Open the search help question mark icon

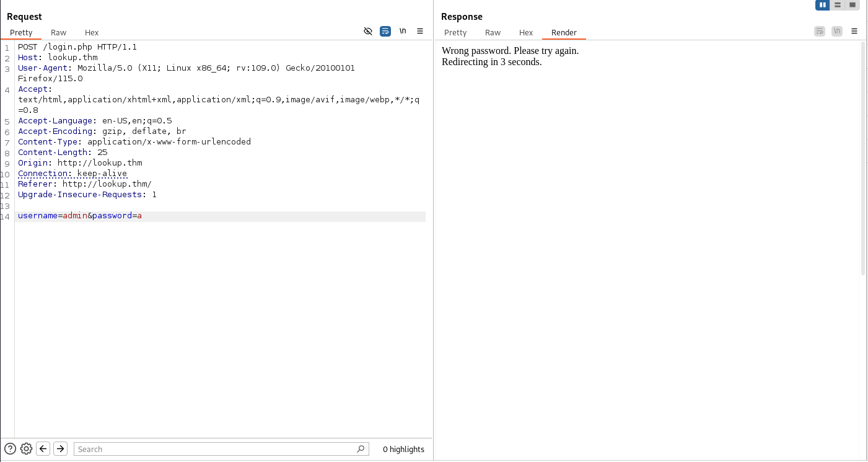[x=10, y=449]
